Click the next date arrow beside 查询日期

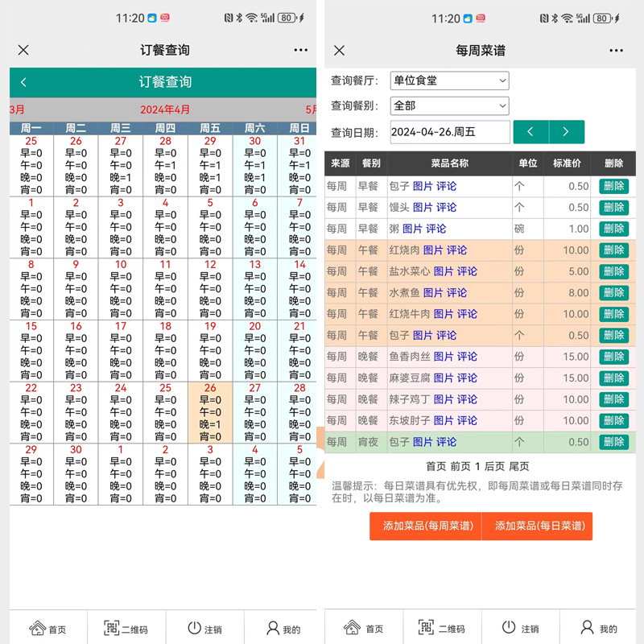[x=568, y=131]
